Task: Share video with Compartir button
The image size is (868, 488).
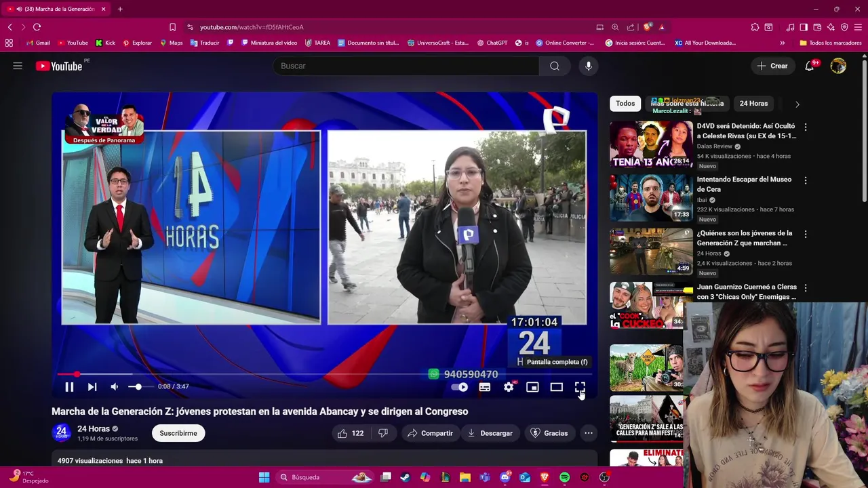Action: [x=430, y=433]
